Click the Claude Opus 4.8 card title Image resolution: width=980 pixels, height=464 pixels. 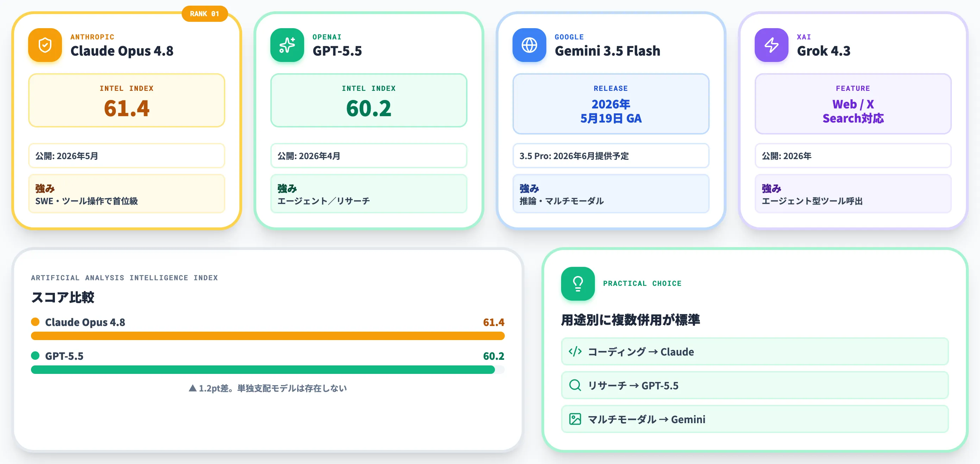tap(122, 51)
